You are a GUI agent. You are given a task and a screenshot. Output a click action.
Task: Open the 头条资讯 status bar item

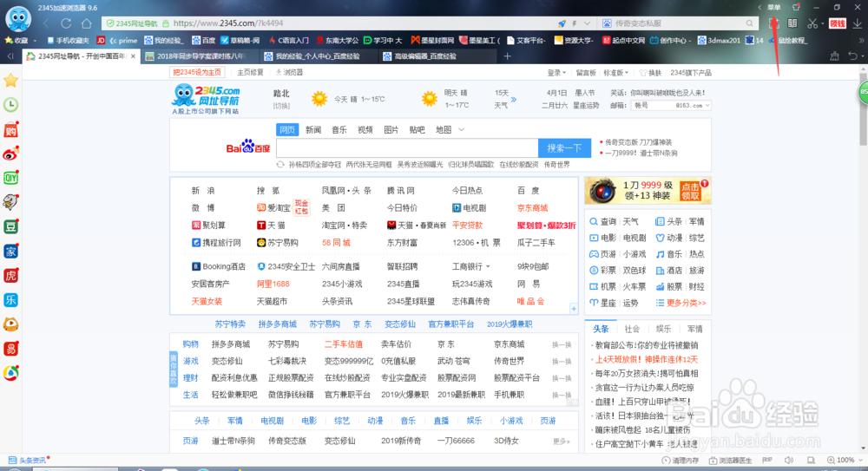tap(28, 460)
